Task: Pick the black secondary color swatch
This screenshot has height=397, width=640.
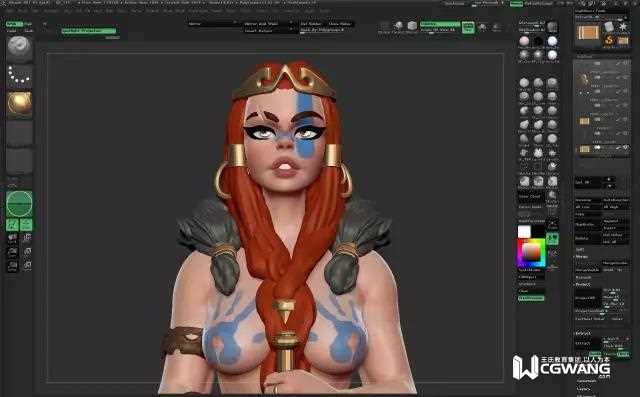Action: (x=538, y=231)
